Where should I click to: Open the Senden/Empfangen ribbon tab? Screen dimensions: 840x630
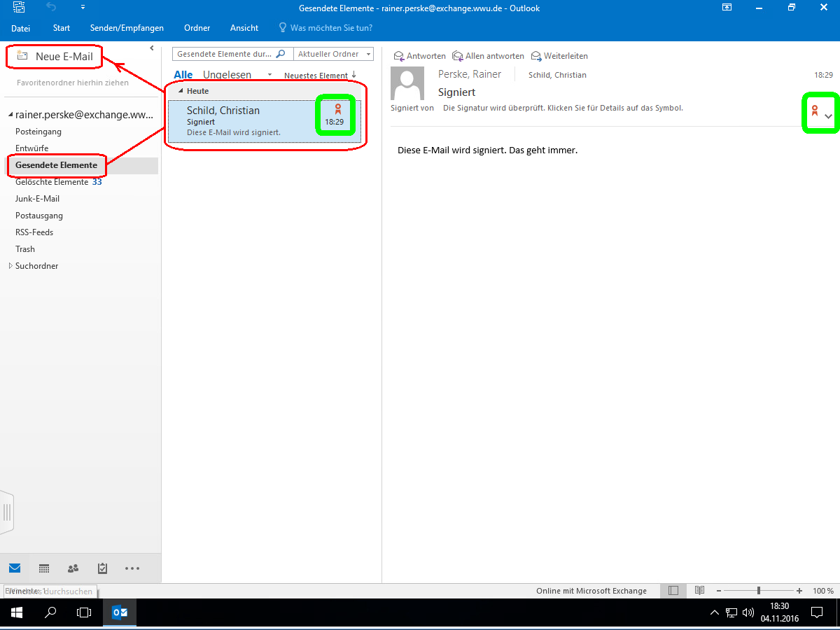[127, 28]
